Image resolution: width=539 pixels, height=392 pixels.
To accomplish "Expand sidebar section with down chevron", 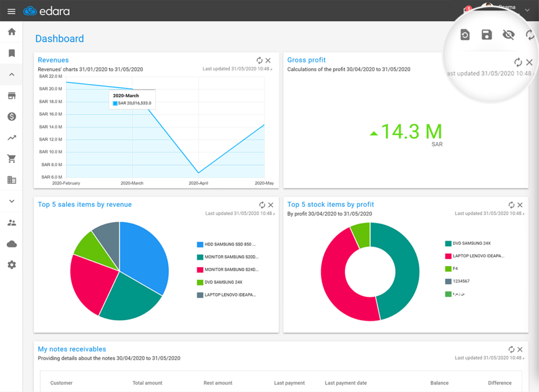I will [x=12, y=202].
